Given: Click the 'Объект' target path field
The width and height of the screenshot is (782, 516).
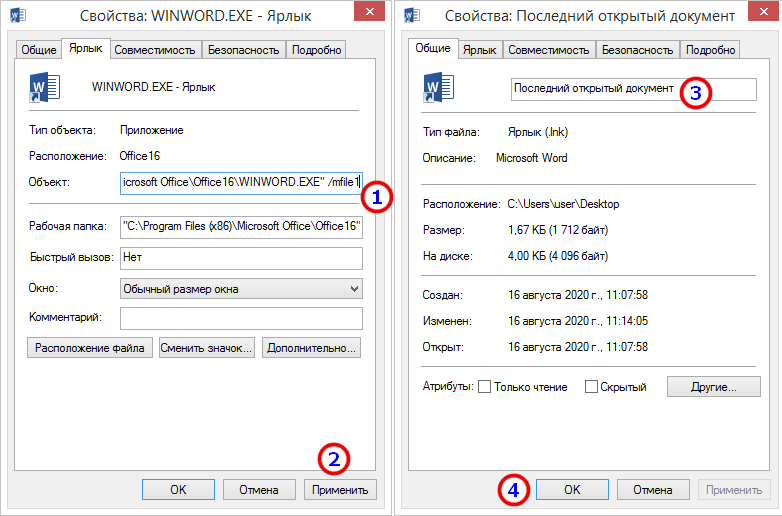Looking at the screenshot, I should click(241, 182).
